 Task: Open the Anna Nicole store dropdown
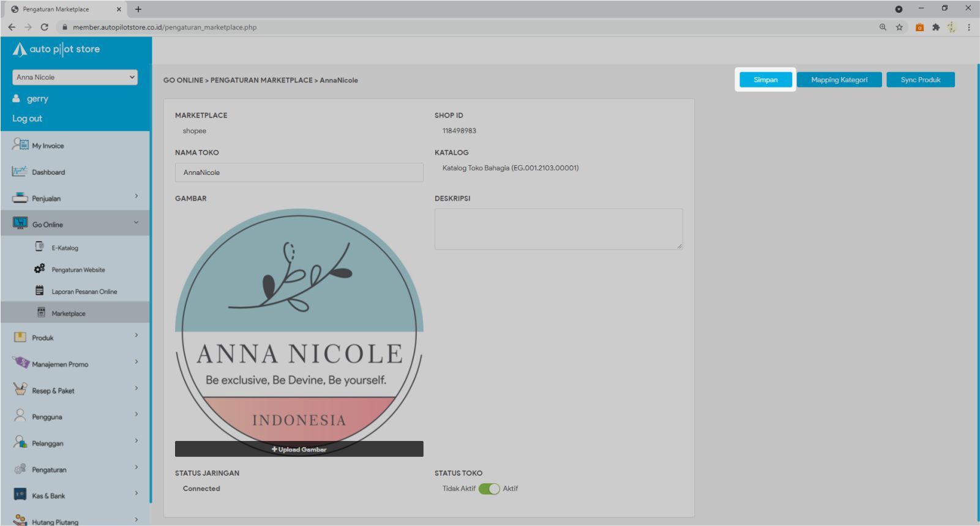[x=75, y=77]
